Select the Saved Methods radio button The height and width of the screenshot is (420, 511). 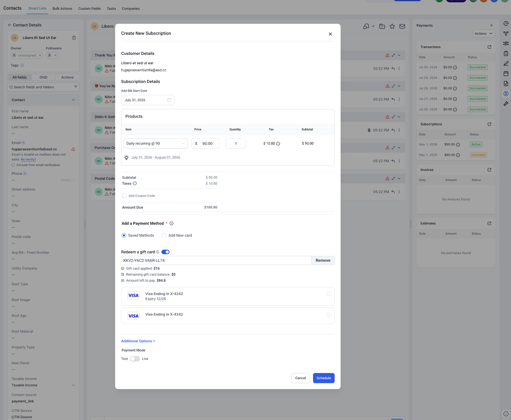tap(124, 235)
